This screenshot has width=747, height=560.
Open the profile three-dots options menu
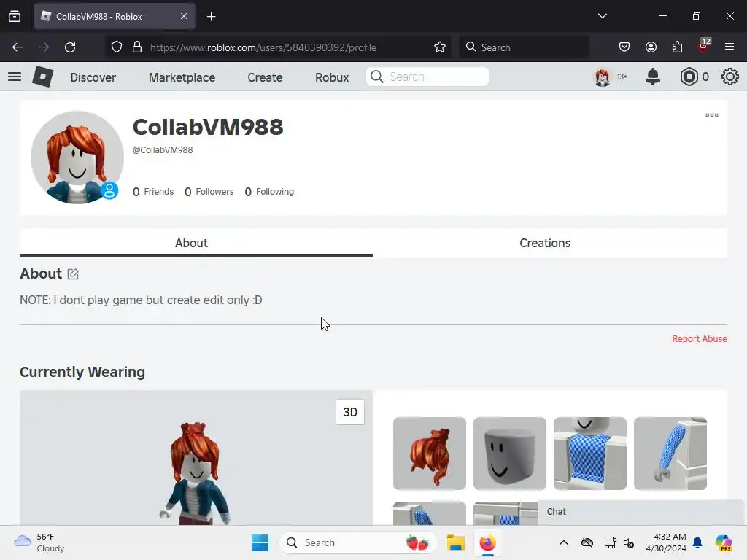tap(712, 115)
